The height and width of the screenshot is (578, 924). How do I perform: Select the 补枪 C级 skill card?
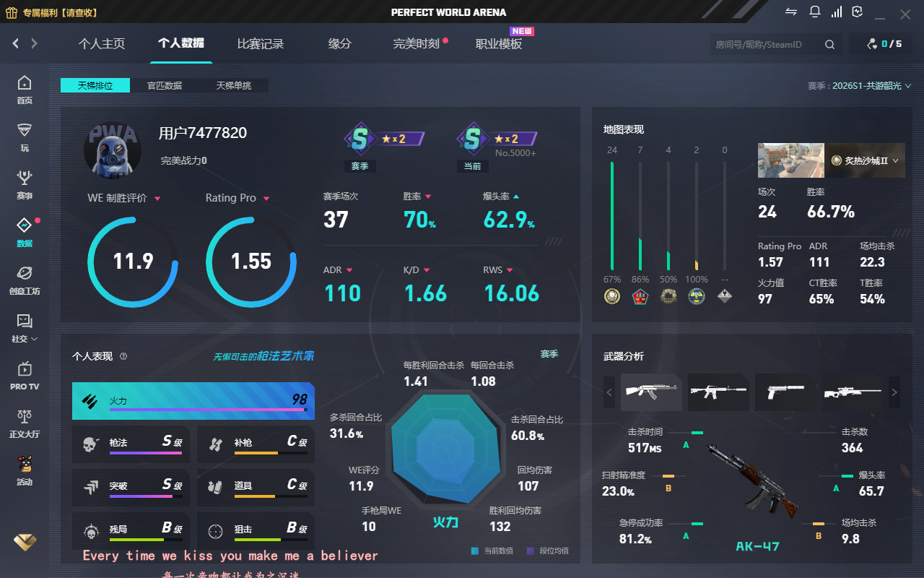coord(256,444)
